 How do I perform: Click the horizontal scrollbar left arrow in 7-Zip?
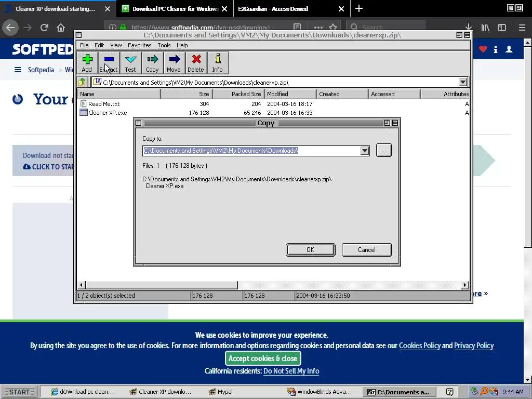[81, 285]
